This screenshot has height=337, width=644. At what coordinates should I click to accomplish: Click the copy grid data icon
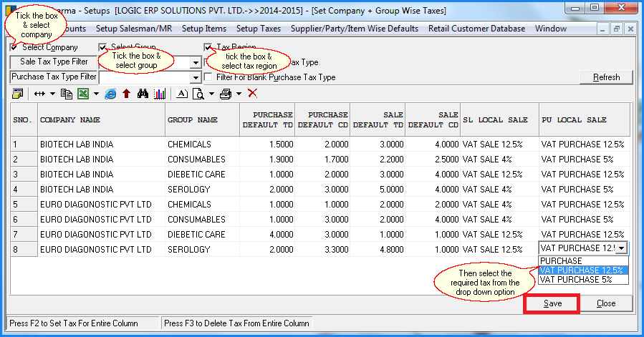click(x=66, y=94)
